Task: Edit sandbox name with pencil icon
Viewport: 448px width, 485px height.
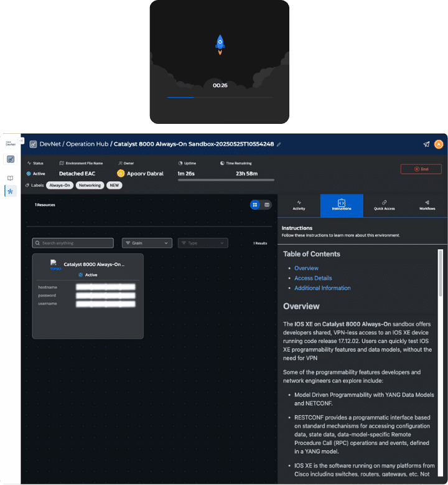Action: click(279, 144)
